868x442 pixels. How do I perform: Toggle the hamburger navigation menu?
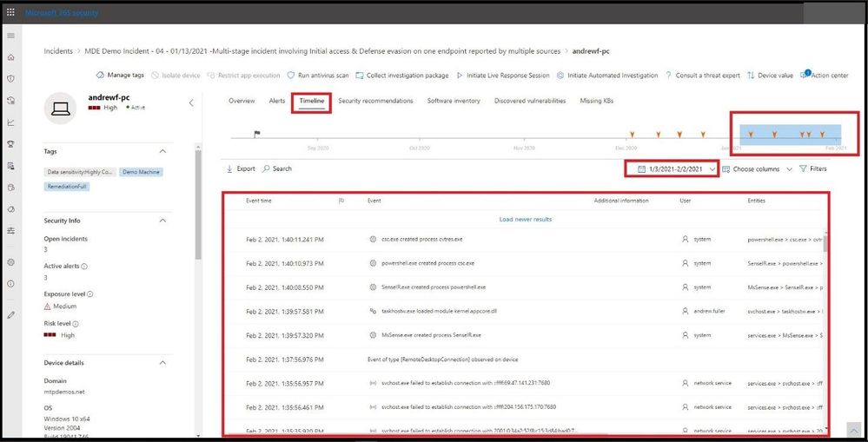coord(10,36)
